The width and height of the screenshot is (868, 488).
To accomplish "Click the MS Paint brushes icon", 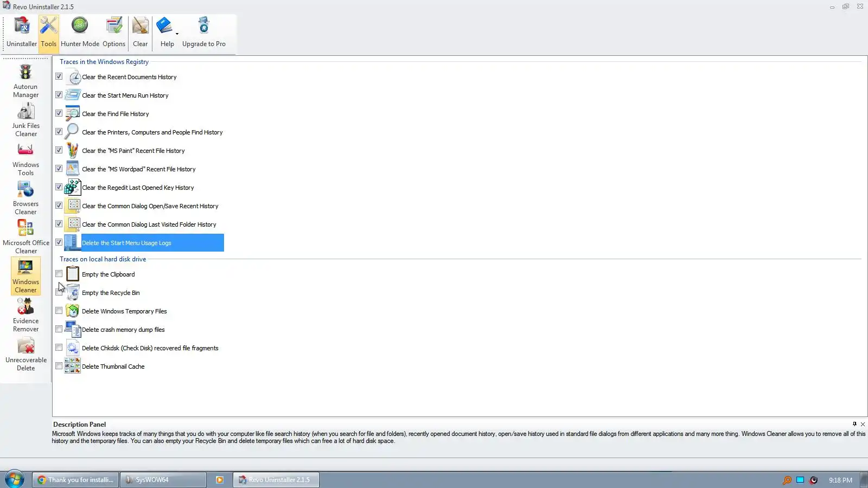I will (72, 150).
